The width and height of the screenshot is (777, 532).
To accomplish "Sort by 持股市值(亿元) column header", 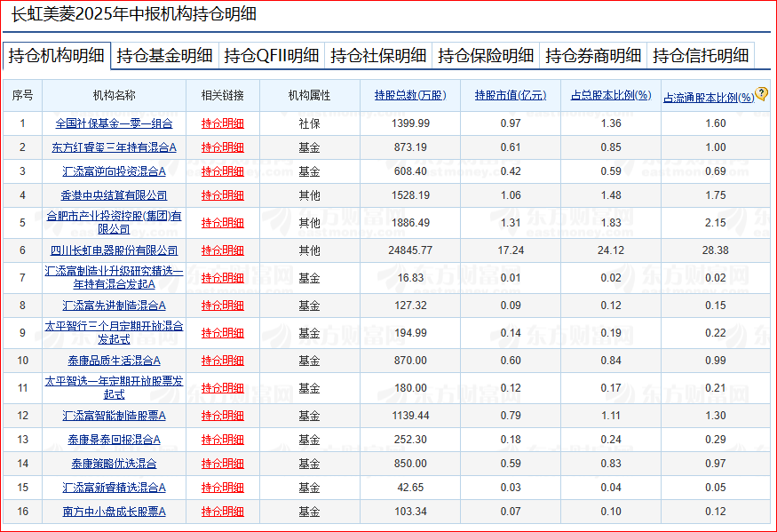I will coord(511,95).
